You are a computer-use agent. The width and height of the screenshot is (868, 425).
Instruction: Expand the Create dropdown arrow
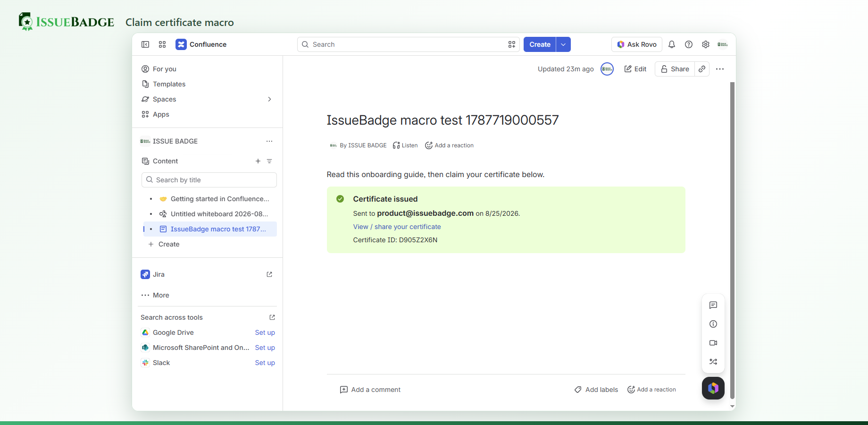(563, 44)
